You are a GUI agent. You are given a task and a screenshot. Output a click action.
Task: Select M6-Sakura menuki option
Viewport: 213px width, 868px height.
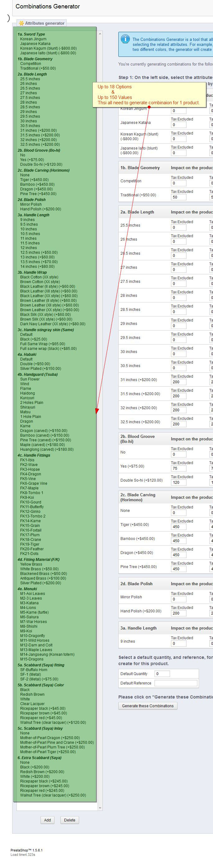(29, 617)
